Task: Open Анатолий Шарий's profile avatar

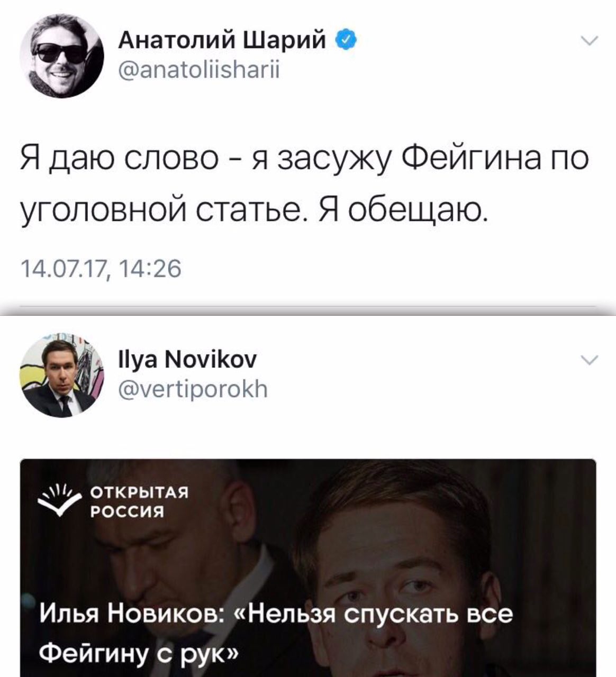Action: (62, 56)
